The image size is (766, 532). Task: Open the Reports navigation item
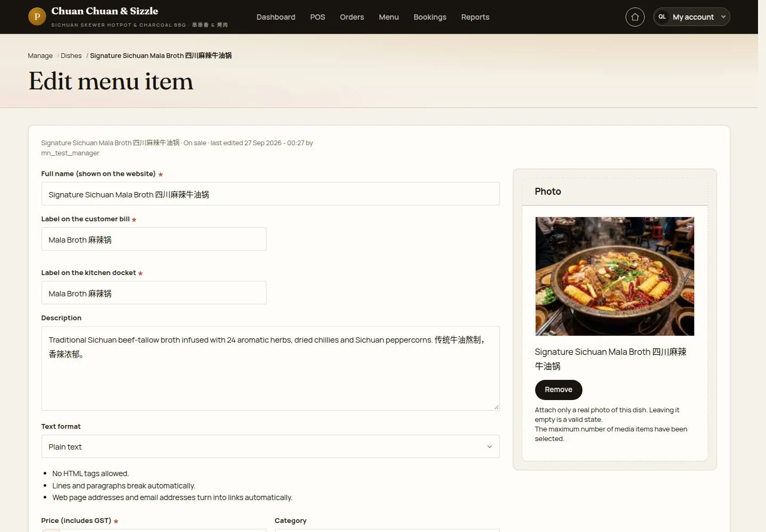[x=475, y=17]
